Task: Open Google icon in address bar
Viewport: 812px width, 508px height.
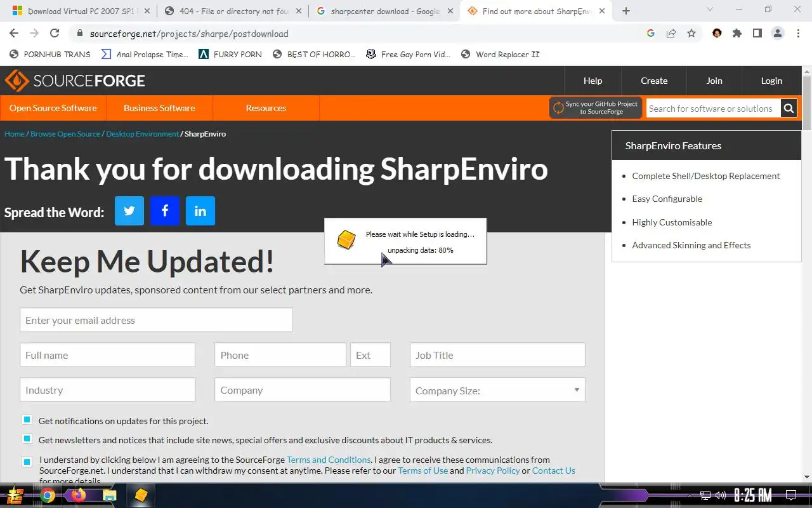Action: point(651,34)
